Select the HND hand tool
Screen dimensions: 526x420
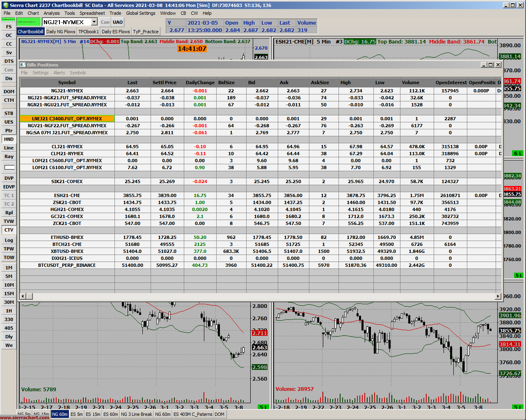(x=9, y=139)
